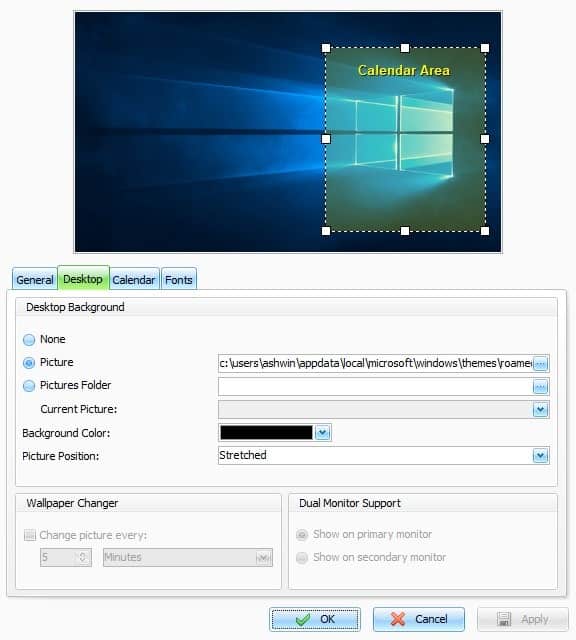Click the Stretched picture position value
This screenshot has height=640, width=576.
coord(243,455)
